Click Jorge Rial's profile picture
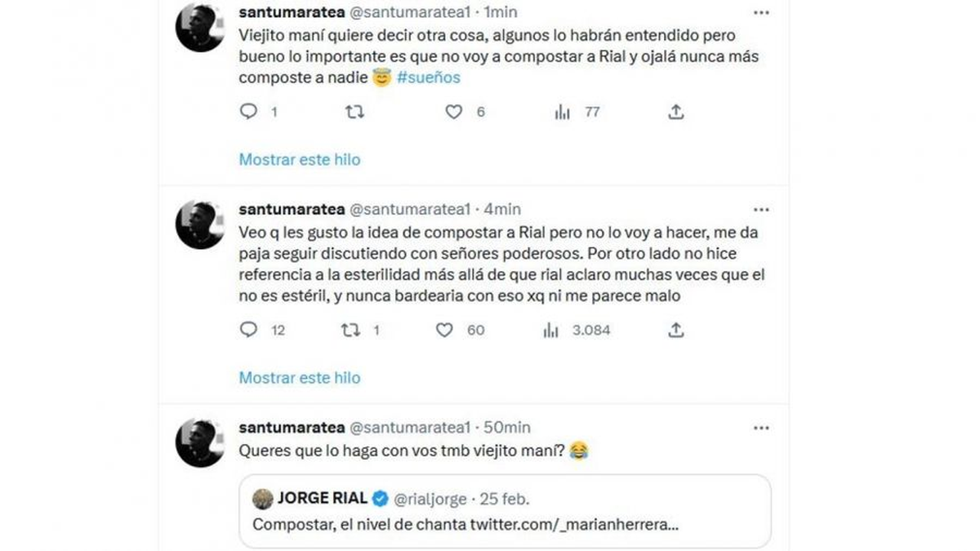This screenshot has width=980, height=551. 262,499
